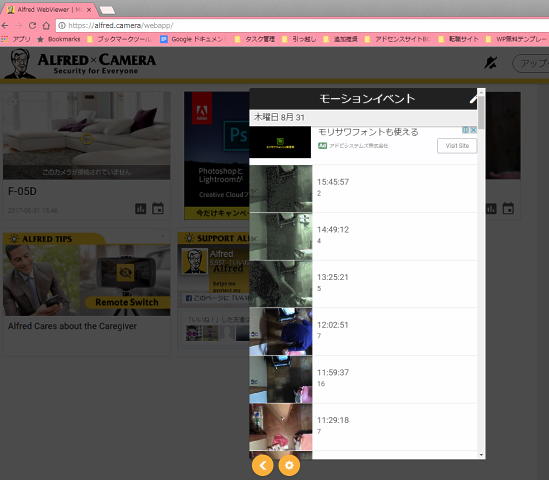This screenshot has height=480, width=549.
Task: Go to browser home icon
Action: click(46, 26)
